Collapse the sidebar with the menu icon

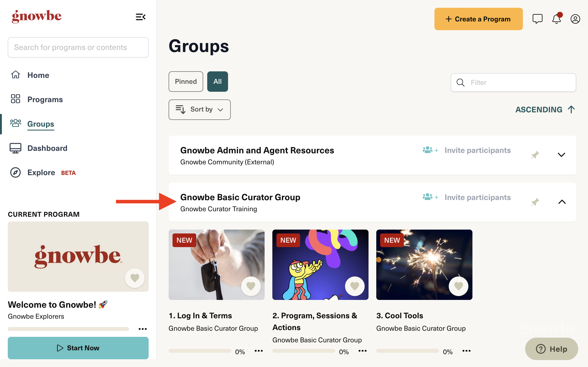click(x=140, y=17)
